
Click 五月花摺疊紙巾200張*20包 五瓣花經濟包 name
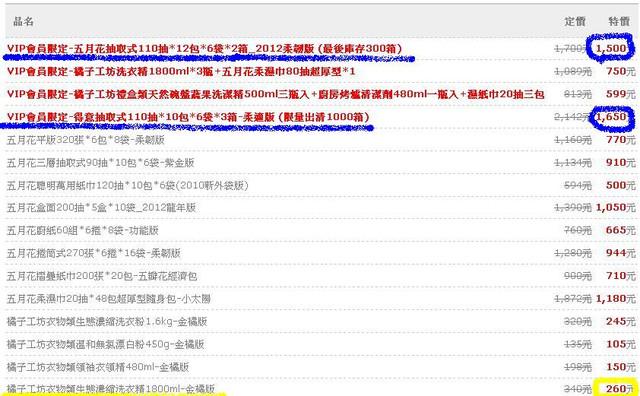tap(102, 276)
